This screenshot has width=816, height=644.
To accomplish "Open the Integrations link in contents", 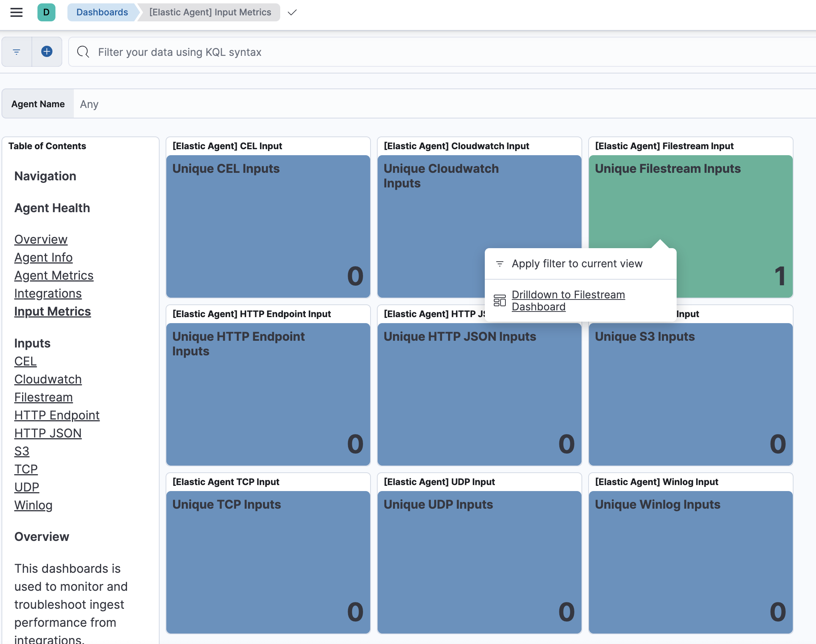I will (48, 294).
